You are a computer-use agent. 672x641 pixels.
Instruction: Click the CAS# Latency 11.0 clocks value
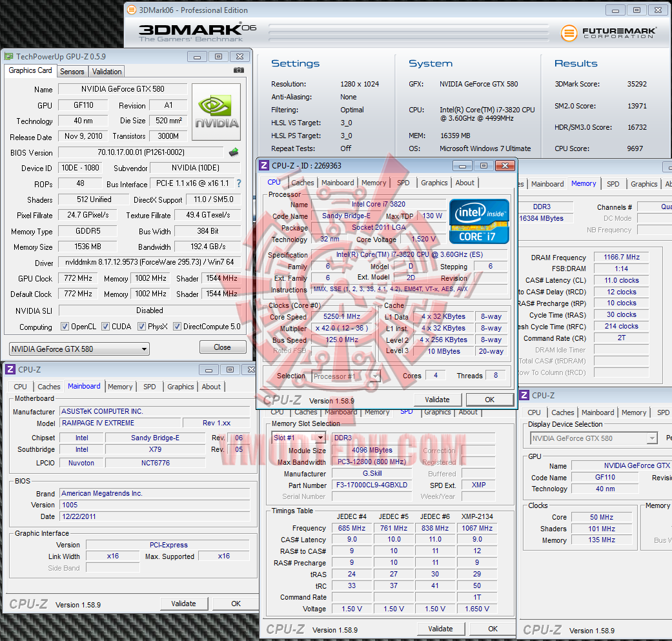(x=622, y=280)
